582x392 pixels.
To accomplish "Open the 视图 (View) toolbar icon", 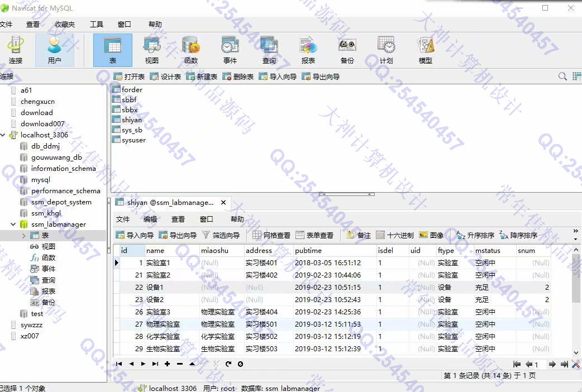I will tap(152, 50).
